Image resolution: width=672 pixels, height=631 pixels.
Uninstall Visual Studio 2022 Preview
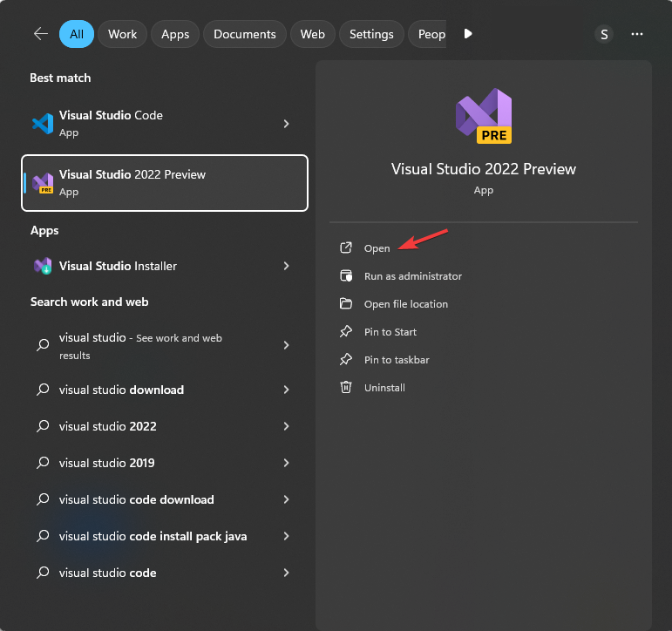384,388
